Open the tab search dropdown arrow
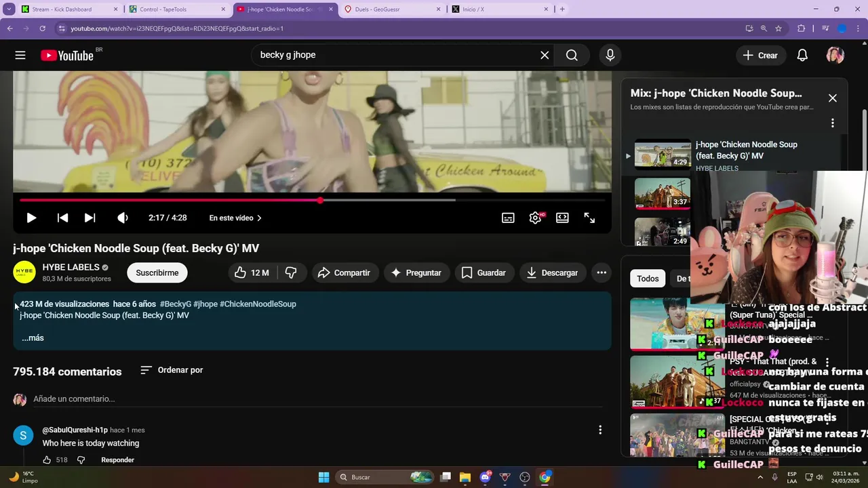868x488 pixels. point(7,9)
